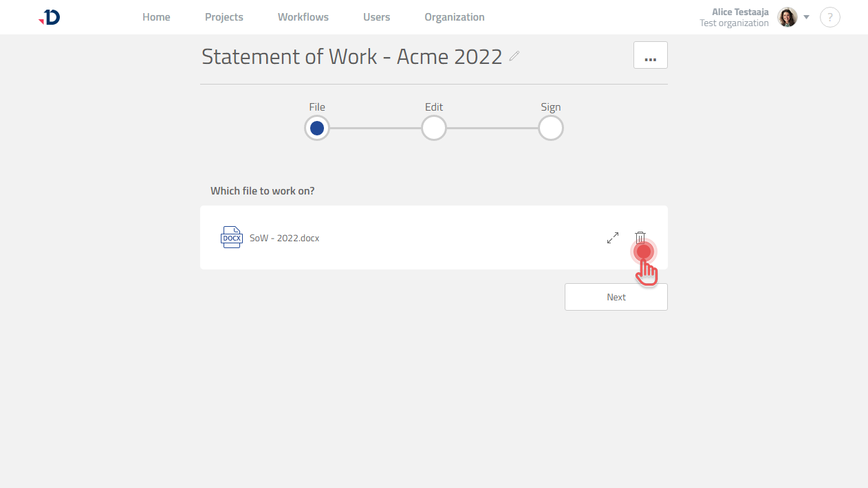Open the Organization menu item
The image size is (868, 488).
pos(455,17)
